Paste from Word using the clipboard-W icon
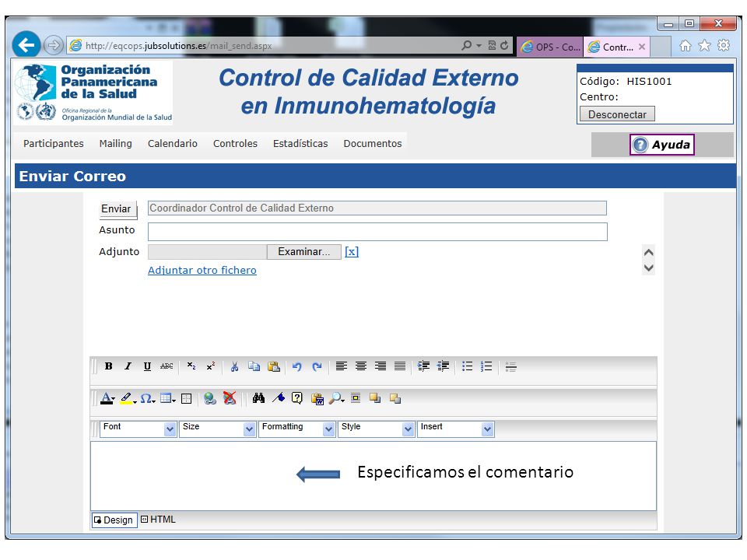 (x=317, y=398)
